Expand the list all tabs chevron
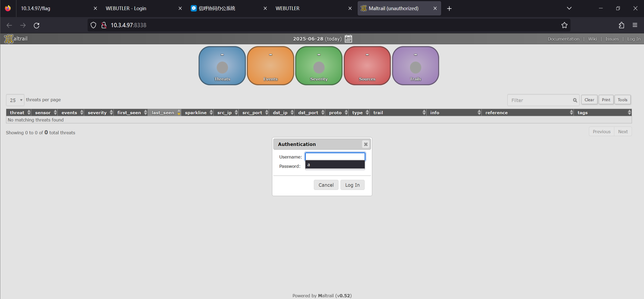 click(569, 8)
